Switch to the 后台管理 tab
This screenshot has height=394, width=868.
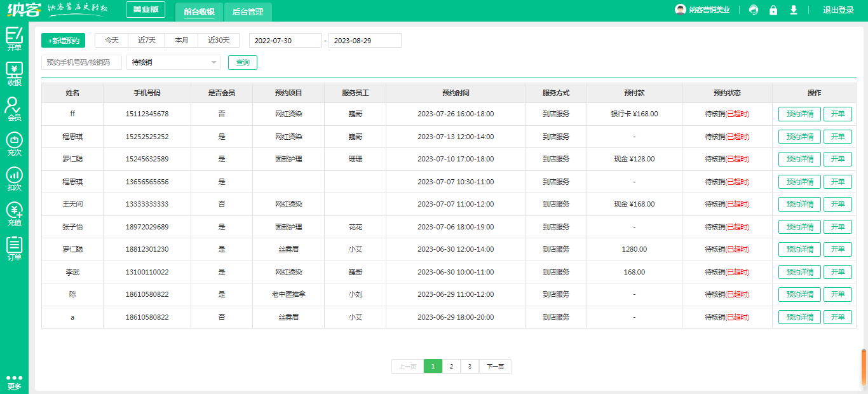248,11
